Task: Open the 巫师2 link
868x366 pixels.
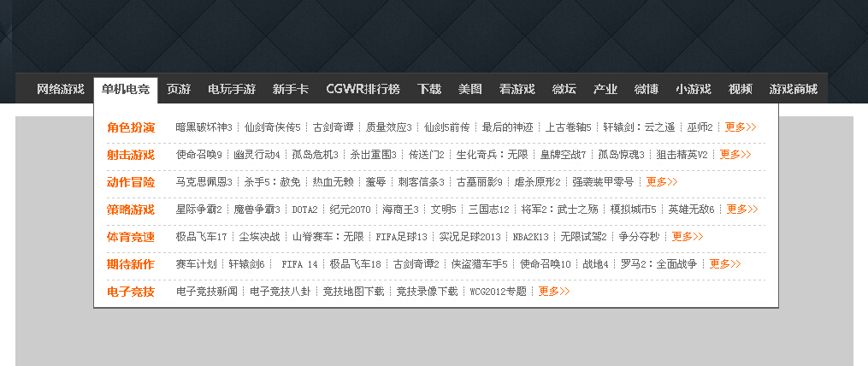Action: [700, 127]
